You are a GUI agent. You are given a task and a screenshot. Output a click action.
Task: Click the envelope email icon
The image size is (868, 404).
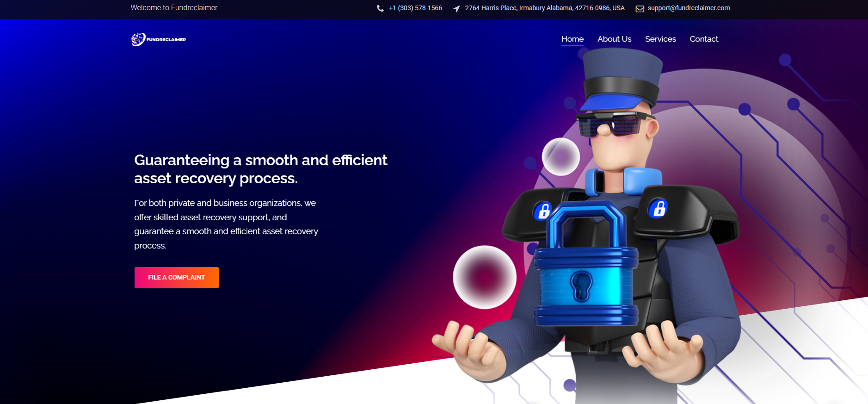pos(640,8)
